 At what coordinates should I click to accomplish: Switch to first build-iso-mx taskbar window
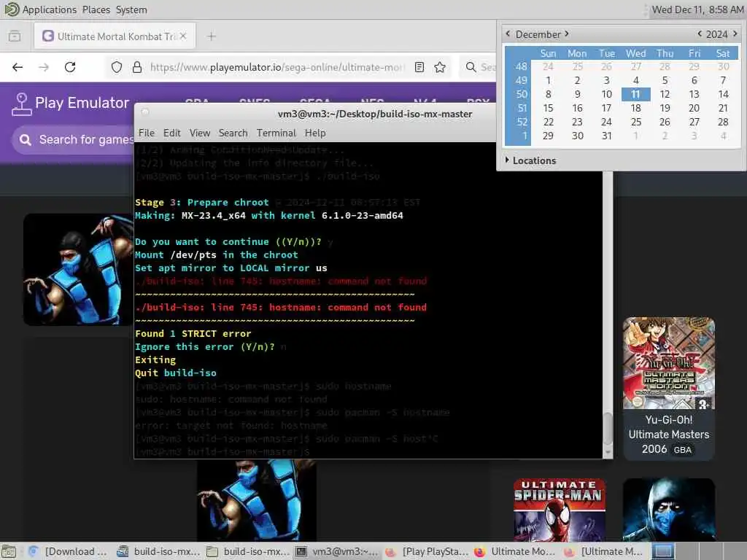point(159,551)
